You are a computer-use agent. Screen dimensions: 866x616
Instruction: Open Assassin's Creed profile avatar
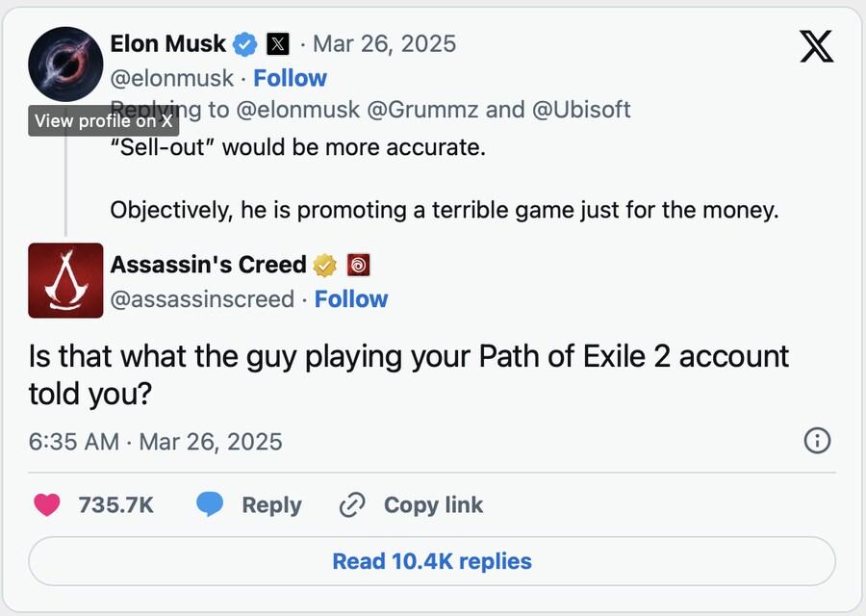65,280
